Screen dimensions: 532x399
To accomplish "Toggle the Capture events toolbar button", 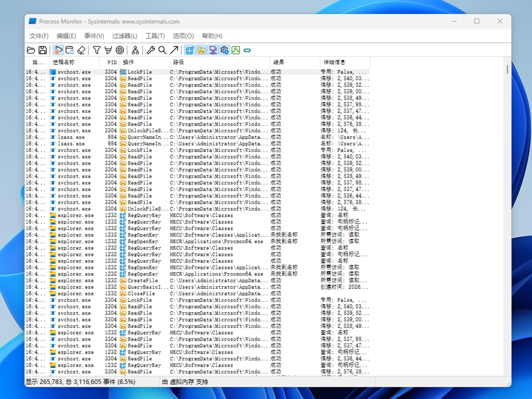I will pos(58,50).
